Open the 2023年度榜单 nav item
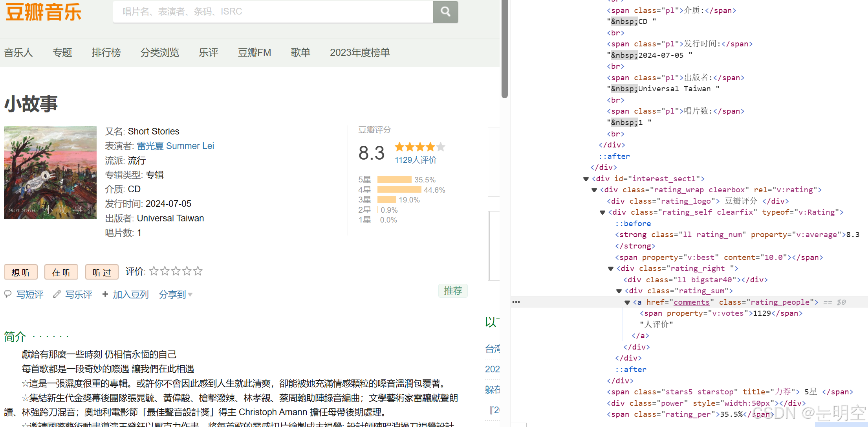 (x=360, y=52)
